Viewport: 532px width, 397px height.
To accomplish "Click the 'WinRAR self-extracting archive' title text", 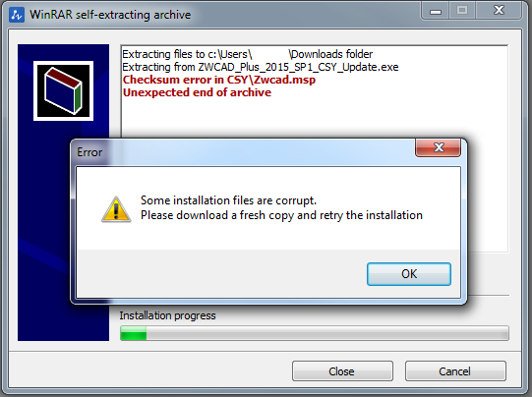I will point(110,15).
